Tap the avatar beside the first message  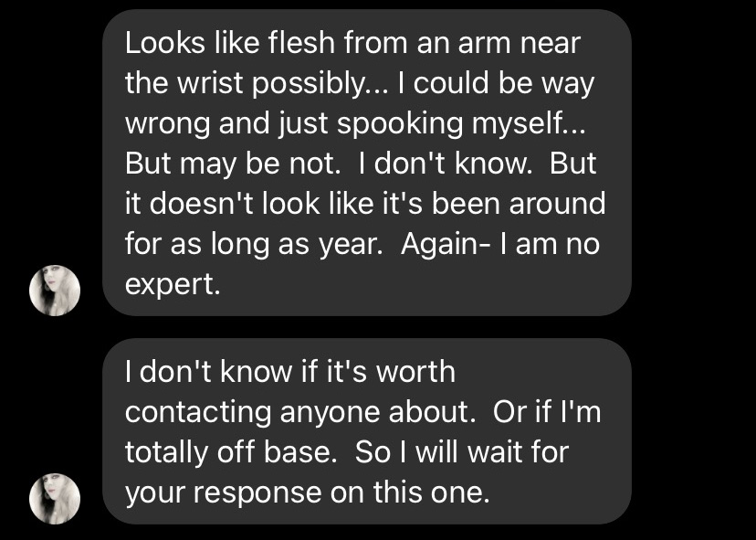coord(56,290)
